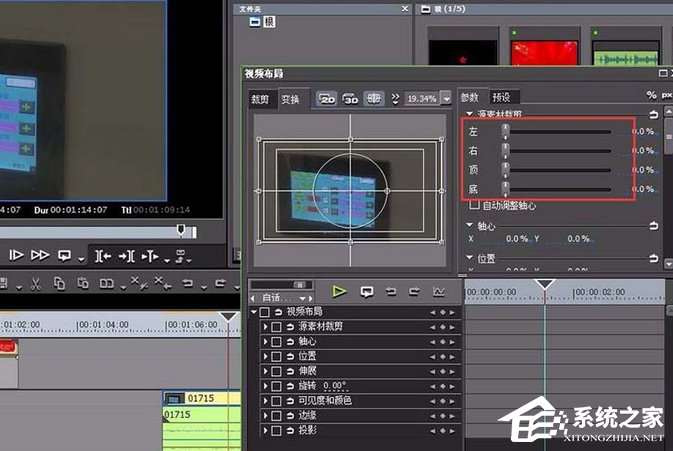
Task: Click the fast forward button in the player
Action: (40, 255)
